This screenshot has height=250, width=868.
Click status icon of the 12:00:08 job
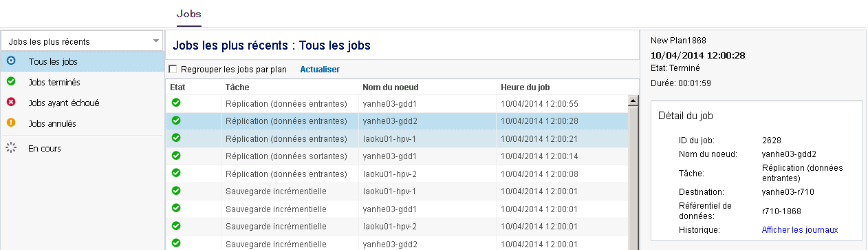[x=176, y=173]
